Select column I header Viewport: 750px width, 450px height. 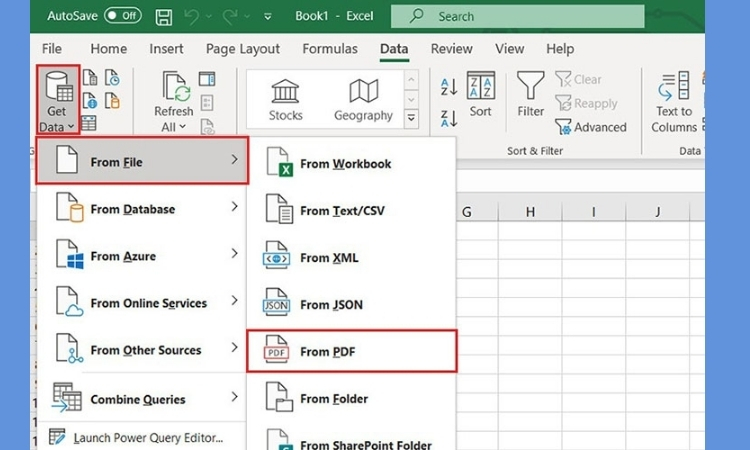(594, 211)
